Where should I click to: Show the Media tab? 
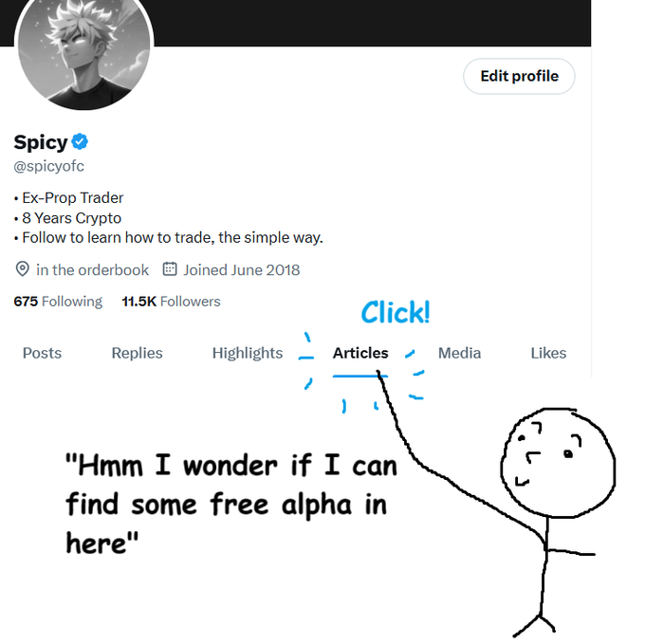[x=459, y=353]
